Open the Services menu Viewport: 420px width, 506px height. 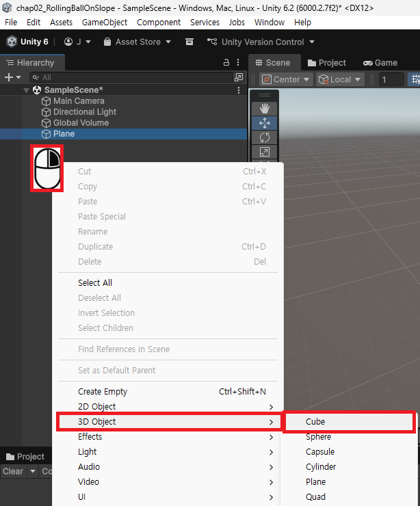205,23
